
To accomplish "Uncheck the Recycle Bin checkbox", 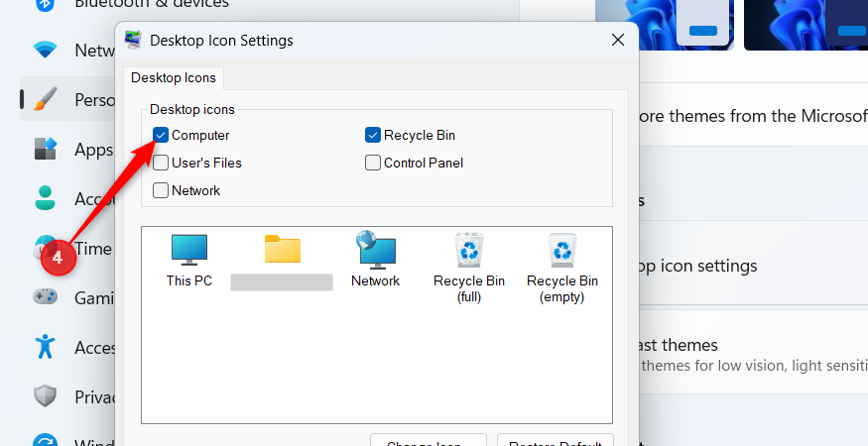I will 373,135.
